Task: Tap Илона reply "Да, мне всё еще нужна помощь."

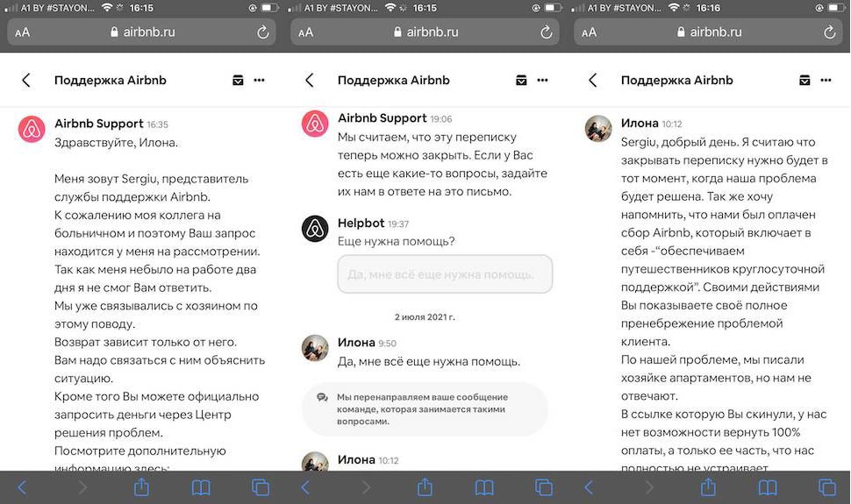Action: tap(429, 361)
